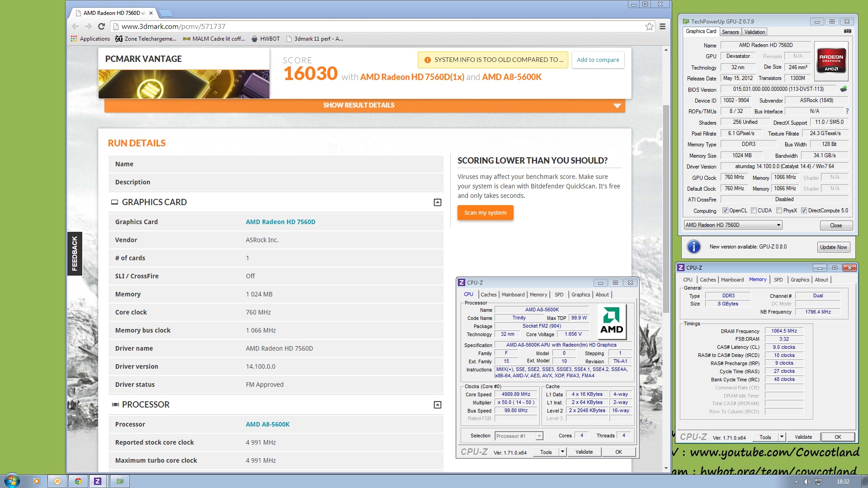Open the HWBOT bookmark
Screen dimensions: 868x488
tap(266, 39)
